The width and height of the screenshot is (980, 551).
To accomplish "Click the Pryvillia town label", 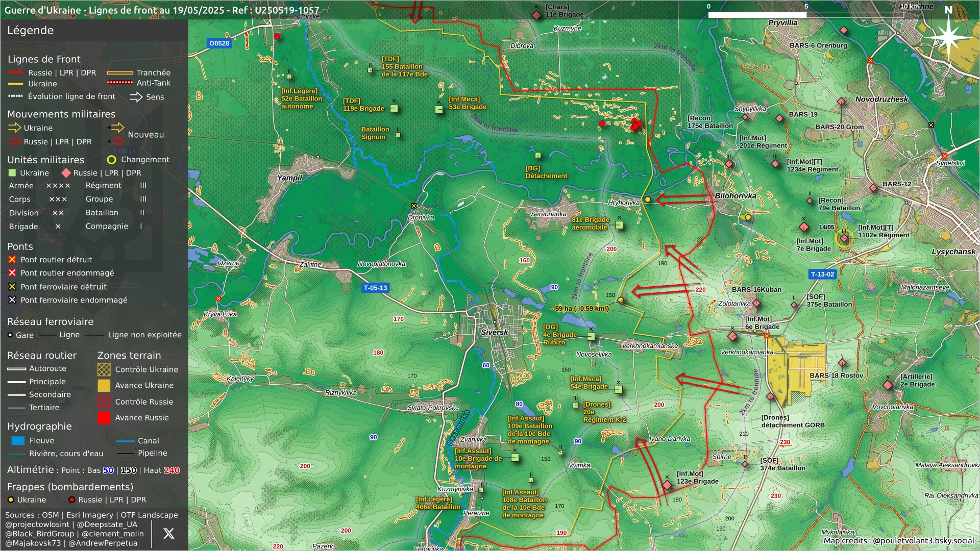I will [782, 23].
